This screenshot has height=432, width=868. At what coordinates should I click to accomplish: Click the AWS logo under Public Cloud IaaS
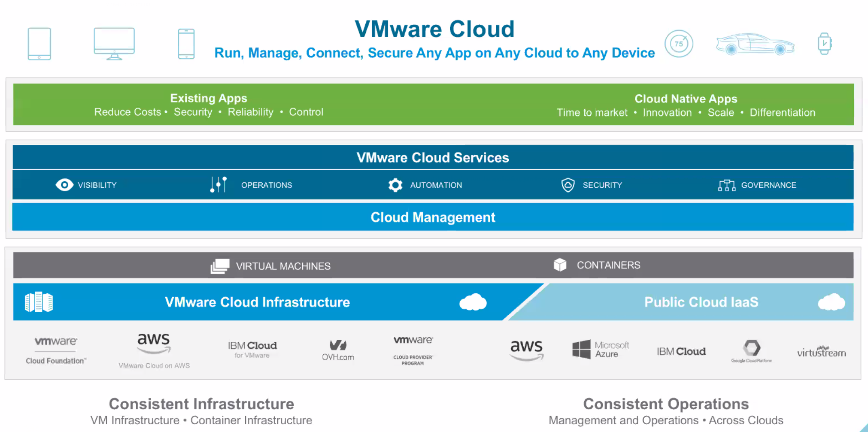coord(527,350)
